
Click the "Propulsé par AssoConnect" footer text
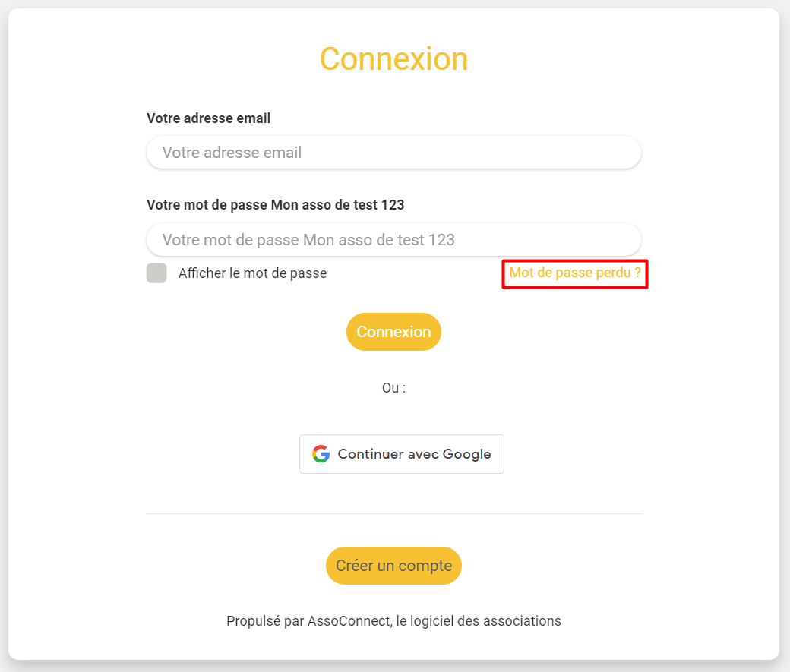pyautogui.click(x=308, y=621)
